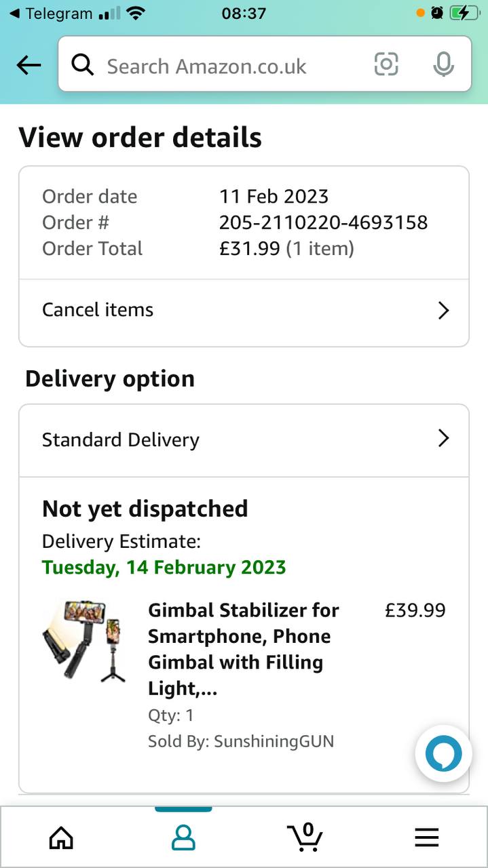Open the Gimbal Stabilizer product image
This screenshot has width=488, height=868.
84,641
